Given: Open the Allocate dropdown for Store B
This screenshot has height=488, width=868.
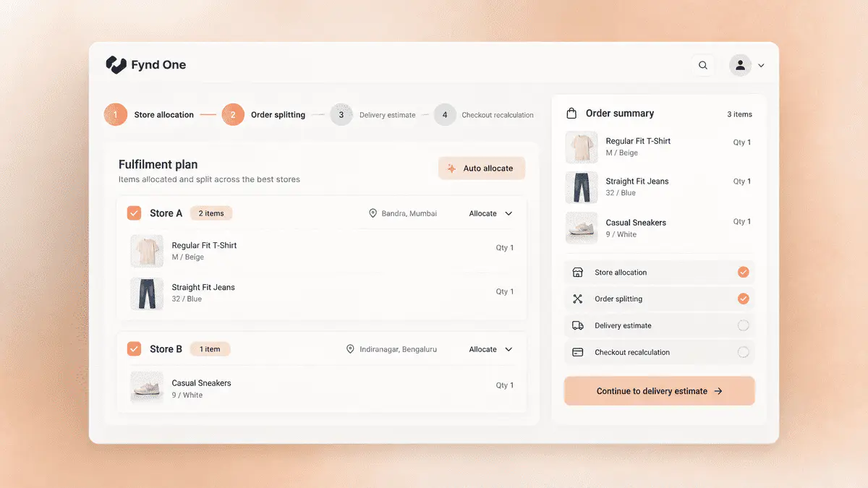Looking at the screenshot, I should pos(490,349).
